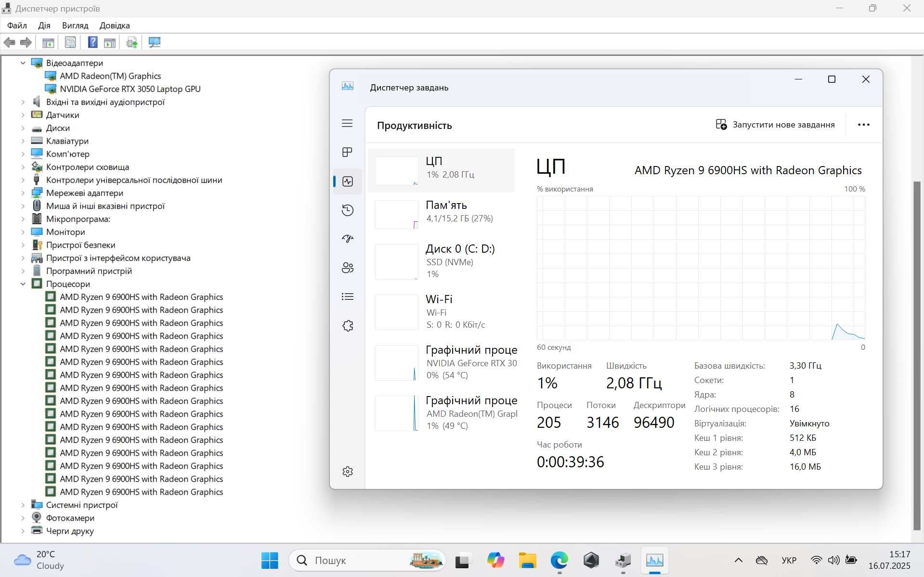Open Copilot icon on taskbar
The width and height of the screenshot is (924, 577).
(495, 560)
